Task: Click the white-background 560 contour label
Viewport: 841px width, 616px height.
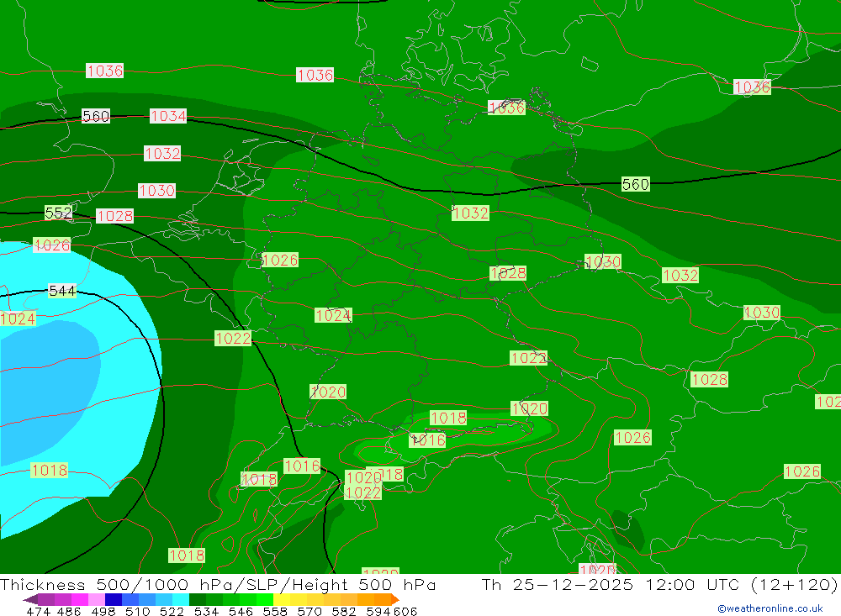Action: [96, 116]
